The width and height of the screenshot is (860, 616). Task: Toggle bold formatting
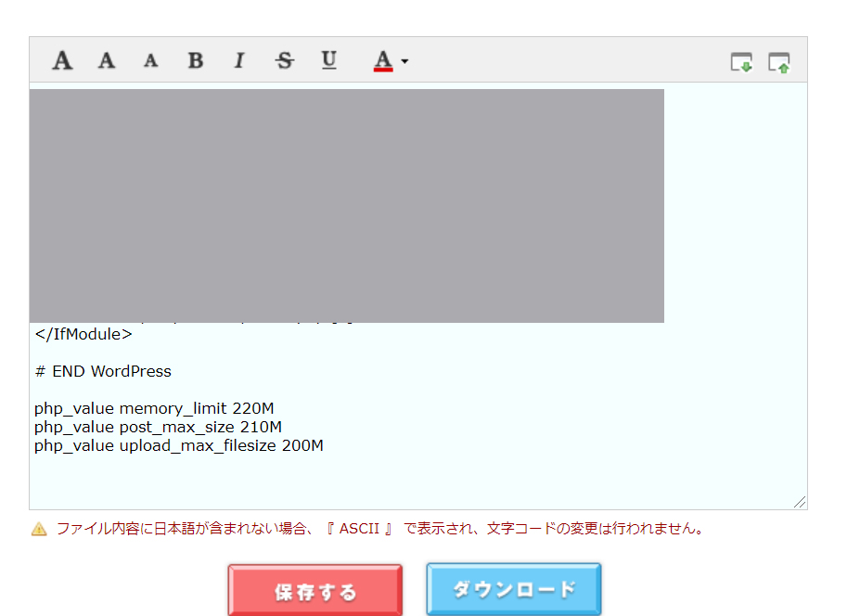point(195,60)
